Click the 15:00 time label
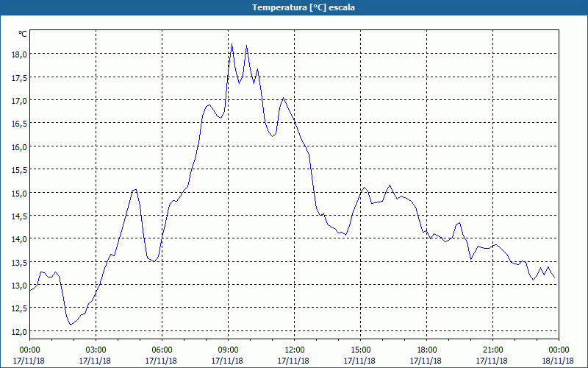 pyautogui.click(x=360, y=350)
